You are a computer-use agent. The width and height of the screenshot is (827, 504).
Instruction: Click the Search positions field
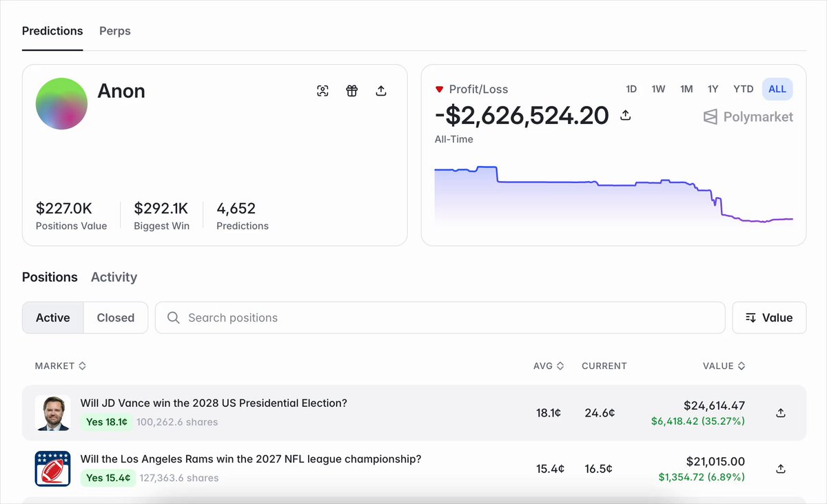(x=440, y=317)
